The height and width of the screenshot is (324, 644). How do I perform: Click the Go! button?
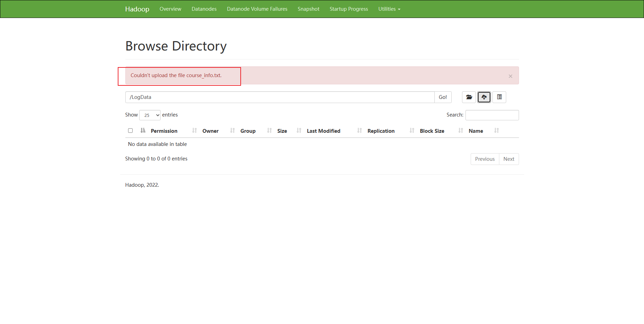[443, 97]
